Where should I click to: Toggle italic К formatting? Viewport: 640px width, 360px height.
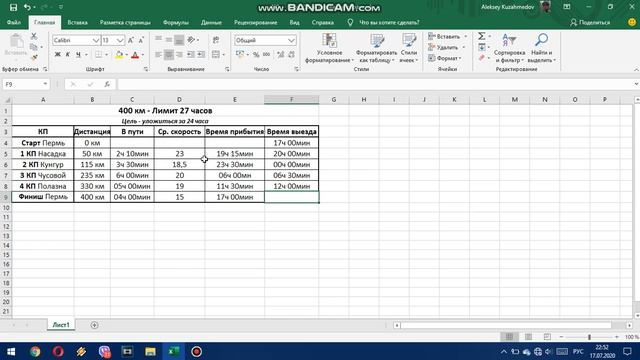(x=68, y=55)
